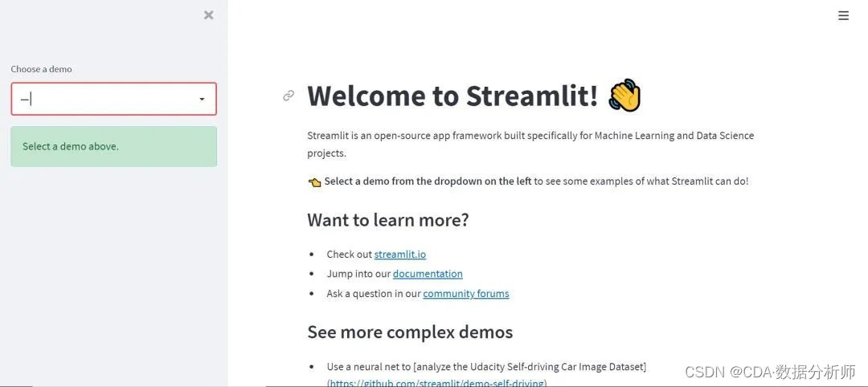Click the pointing hand emoji before 'Select a demo'

click(314, 182)
